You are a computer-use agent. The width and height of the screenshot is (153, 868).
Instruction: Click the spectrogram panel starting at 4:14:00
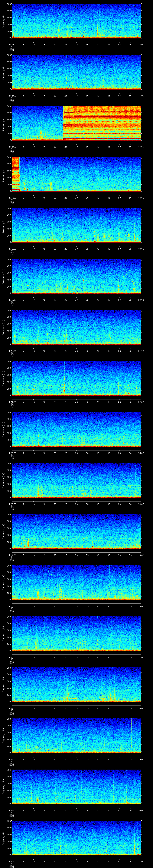tap(77, 21)
